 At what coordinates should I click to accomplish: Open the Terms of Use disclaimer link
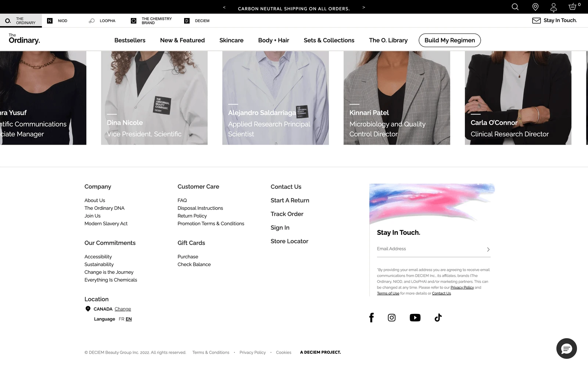tap(388, 294)
